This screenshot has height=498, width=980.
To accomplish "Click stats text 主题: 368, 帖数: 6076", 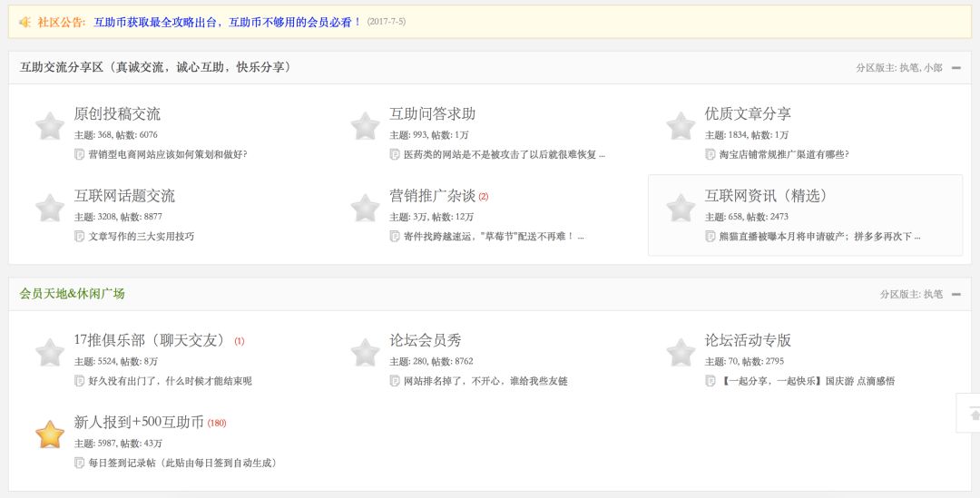I will pos(115,135).
